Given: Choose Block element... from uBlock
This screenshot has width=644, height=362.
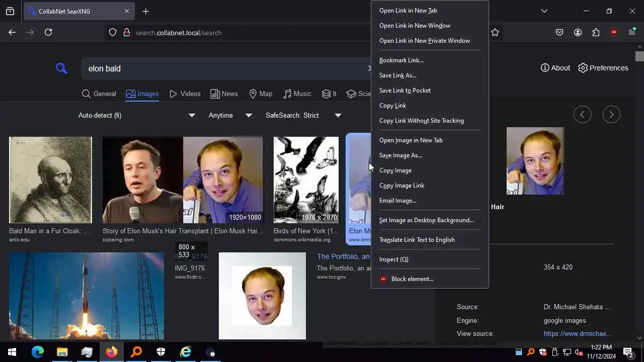Looking at the screenshot, I should (x=430, y=279).
